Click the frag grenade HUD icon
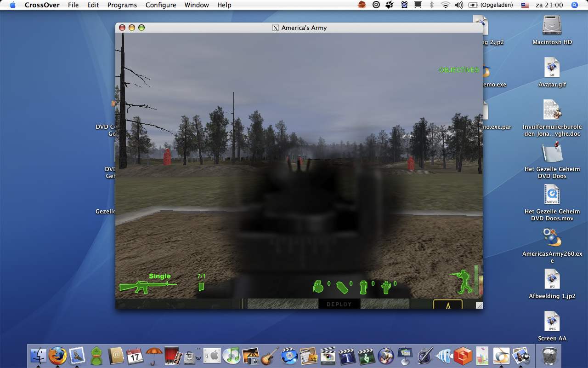The width and height of the screenshot is (588, 368). pyautogui.click(x=318, y=287)
